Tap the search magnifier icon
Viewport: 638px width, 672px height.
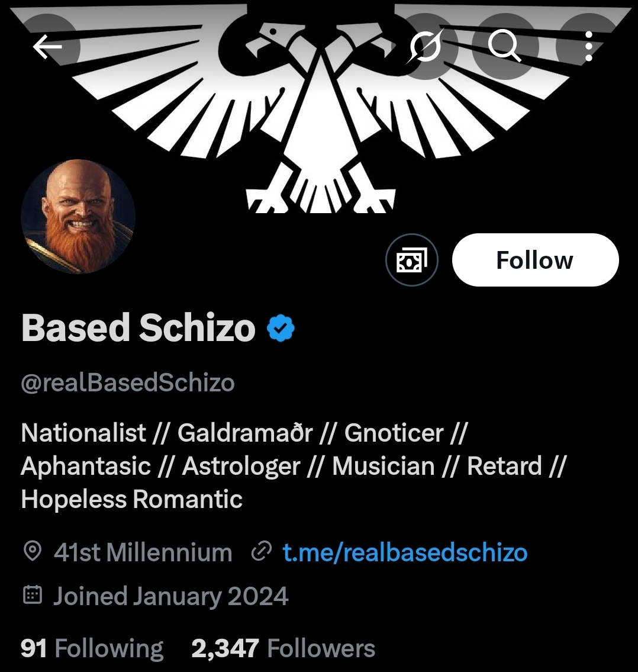[x=505, y=46]
